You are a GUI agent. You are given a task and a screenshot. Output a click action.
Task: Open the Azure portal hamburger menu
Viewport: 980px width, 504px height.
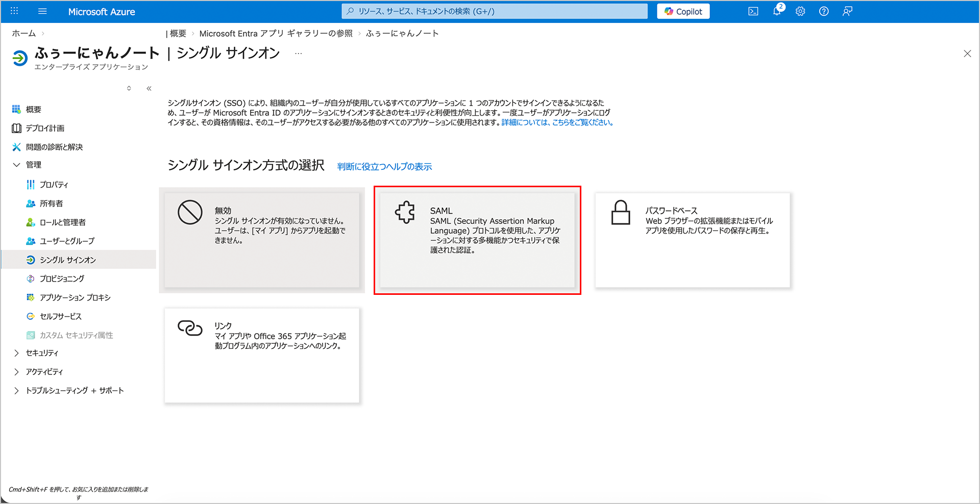tap(42, 11)
